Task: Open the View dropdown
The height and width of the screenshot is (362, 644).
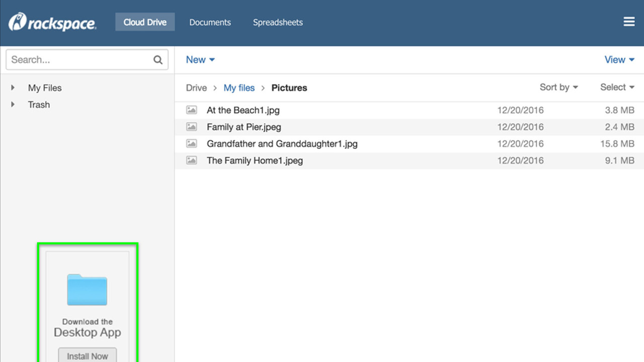Action: click(619, 60)
